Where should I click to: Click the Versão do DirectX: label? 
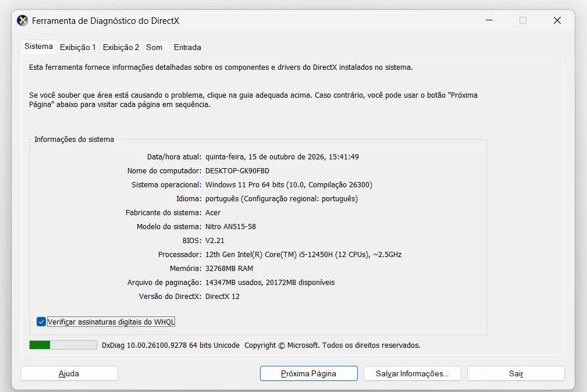tap(170, 296)
